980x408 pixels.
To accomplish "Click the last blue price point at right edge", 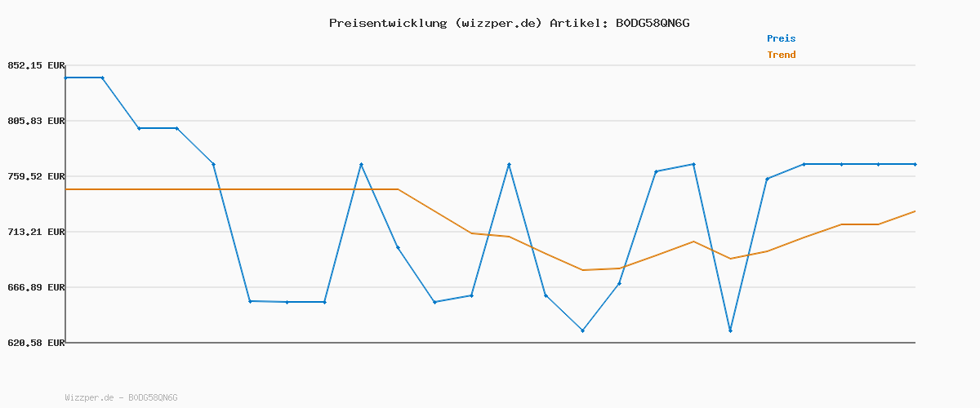I will 915,164.
